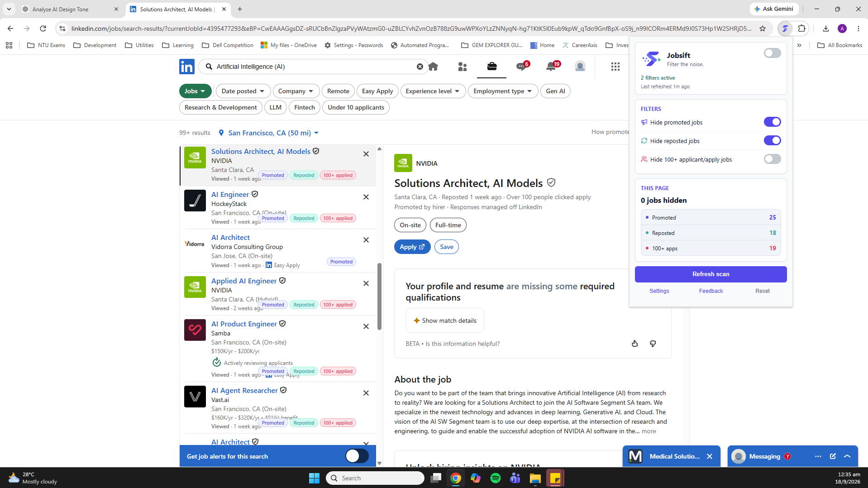Viewport: 868px width, 488px height.
Task: Dismiss the AI Product Engineer Samba job
Action: pyautogui.click(x=366, y=326)
